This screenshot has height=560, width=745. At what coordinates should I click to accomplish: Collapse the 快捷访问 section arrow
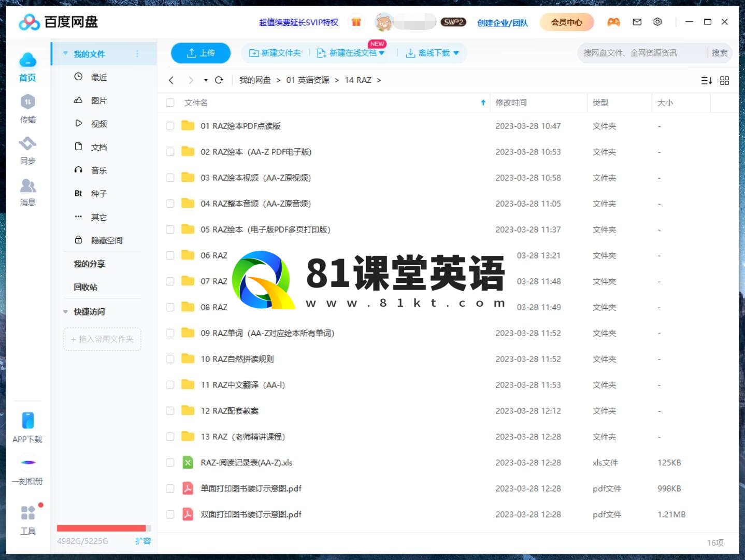(x=65, y=311)
